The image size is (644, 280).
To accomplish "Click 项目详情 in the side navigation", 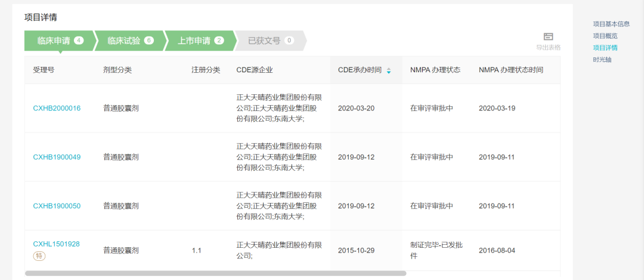I will (x=605, y=48).
